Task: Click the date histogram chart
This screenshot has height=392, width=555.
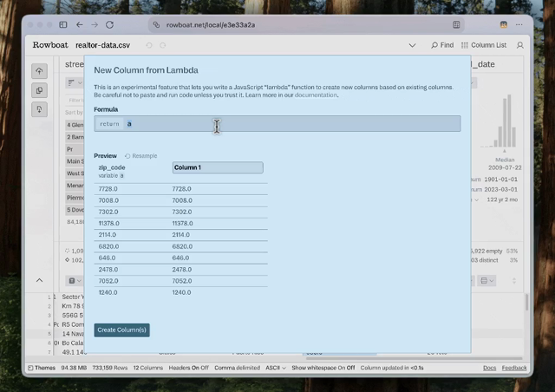Action: pyautogui.click(x=499, y=121)
